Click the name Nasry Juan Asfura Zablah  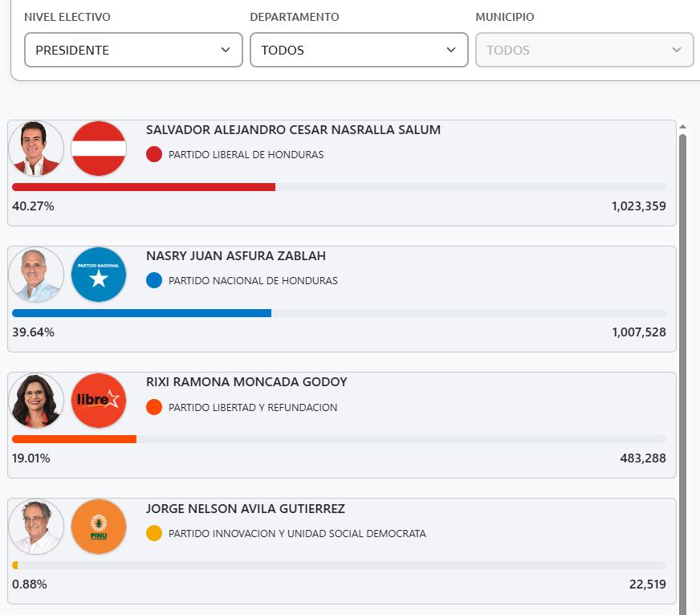pos(236,256)
